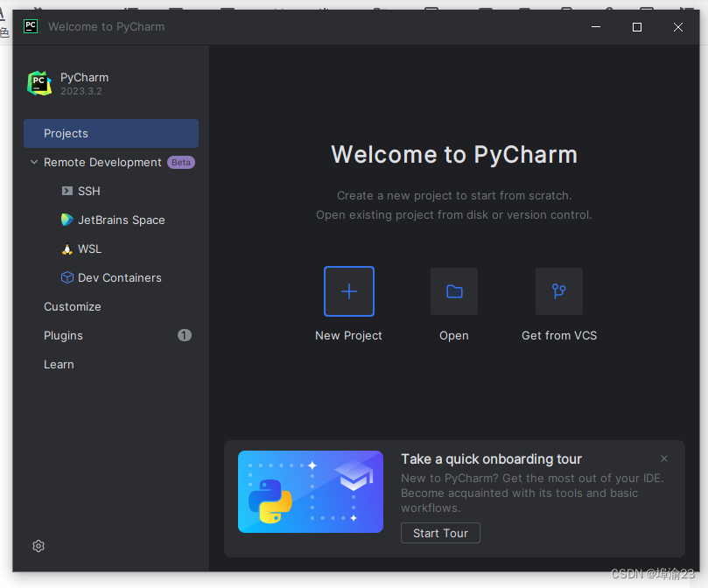
Task: Click the version text 2023.3.2
Action: coord(81,91)
